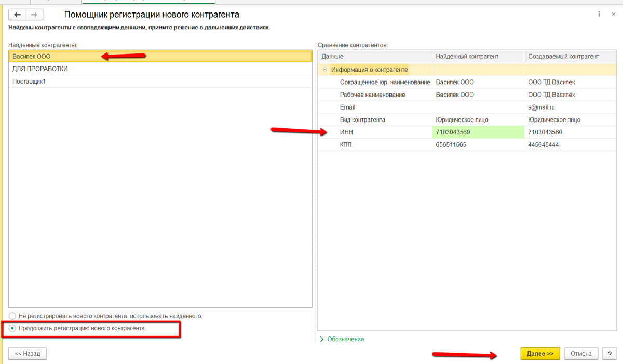Image resolution: width=623 pixels, height=364 pixels.
Task: Collapse 'Информация о контрагенте' group
Action: (x=325, y=69)
